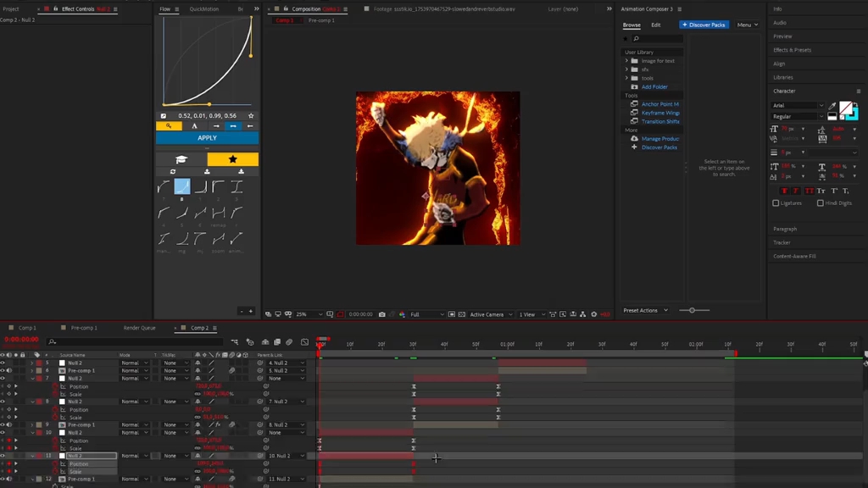868x488 pixels.
Task: Click the star icon beside curve values
Action: [251, 115]
